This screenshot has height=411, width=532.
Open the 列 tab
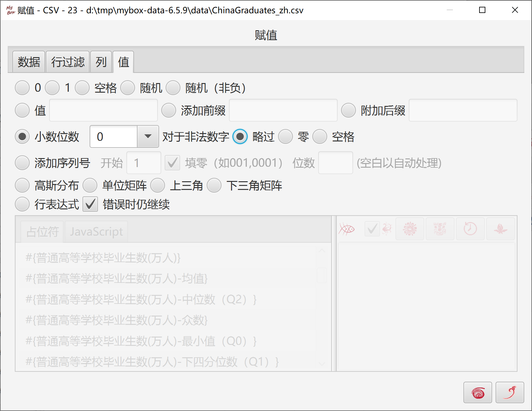101,62
